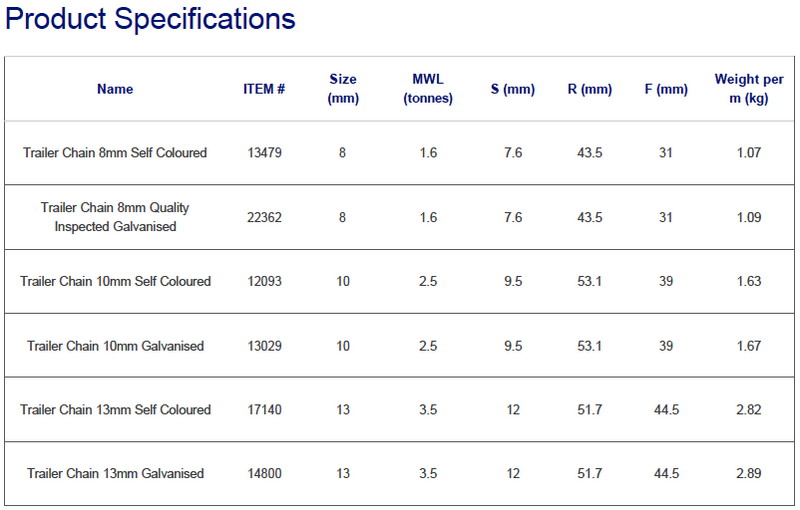Viewport: 800px width, 510px height.
Task: Click Trailer Chain 8mm Self Coloured name
Action: click(115, 152)
